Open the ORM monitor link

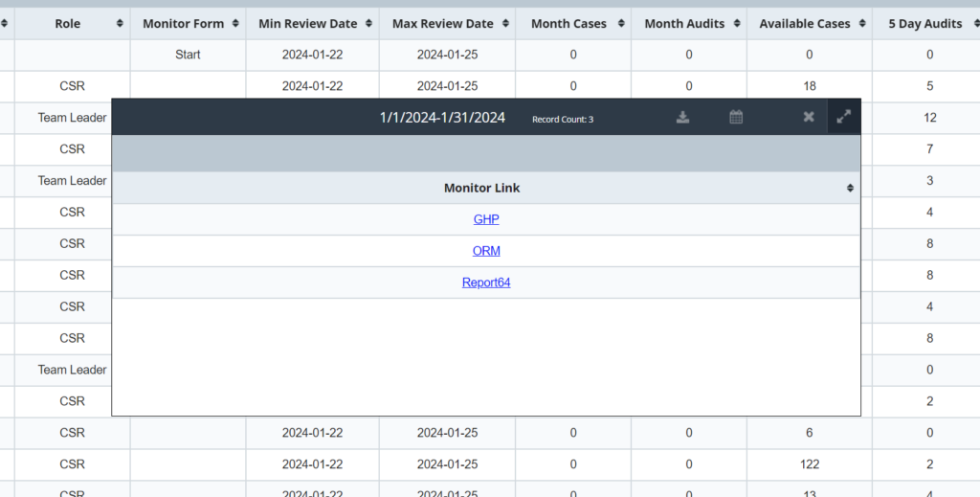pos(486,251)
